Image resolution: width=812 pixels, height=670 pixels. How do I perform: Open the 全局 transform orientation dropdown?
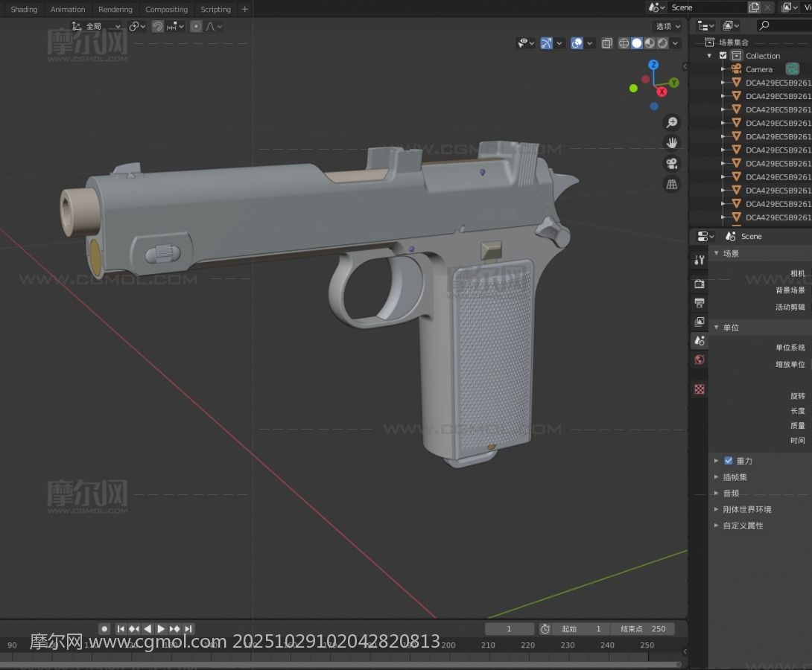[97, 26]
